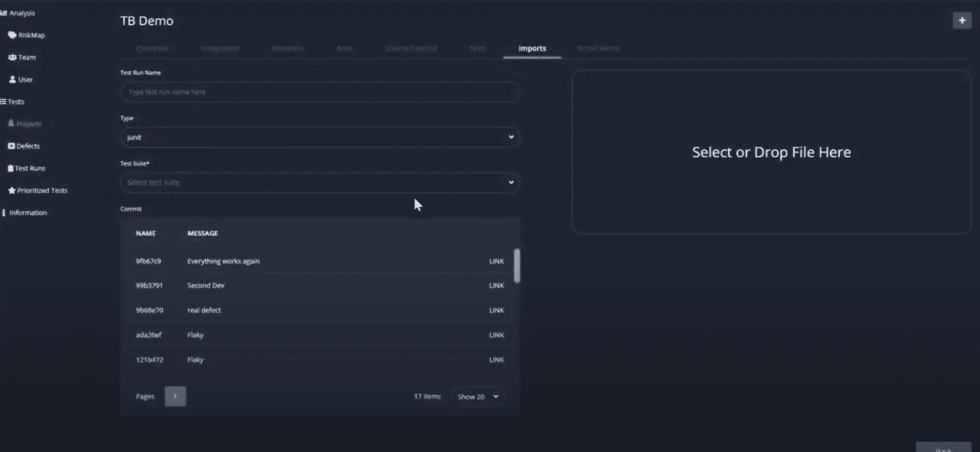Screen dimensions: 980x452
Task: Click the Test Run Name input field
Action: [x=320, y=92]
